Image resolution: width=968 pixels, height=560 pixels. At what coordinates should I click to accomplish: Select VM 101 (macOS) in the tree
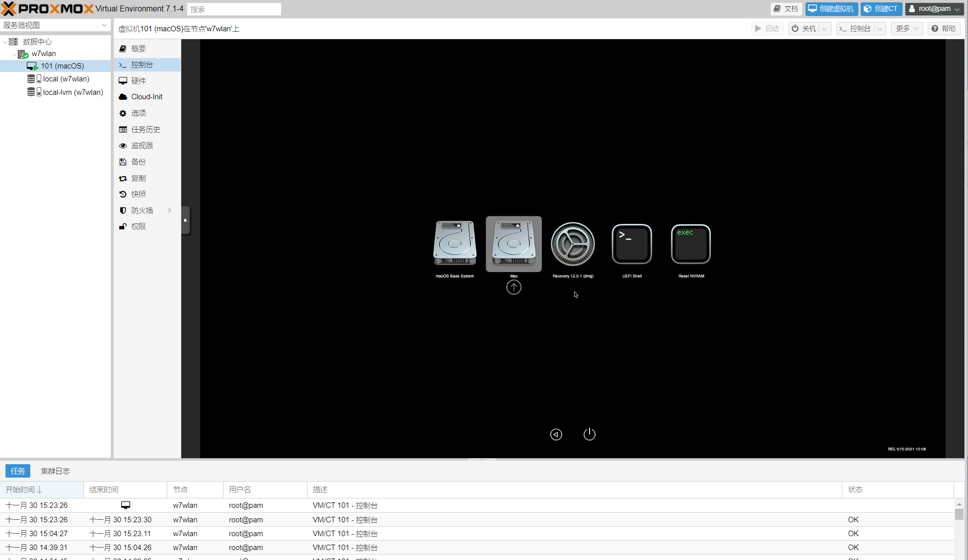pos(55,66)
